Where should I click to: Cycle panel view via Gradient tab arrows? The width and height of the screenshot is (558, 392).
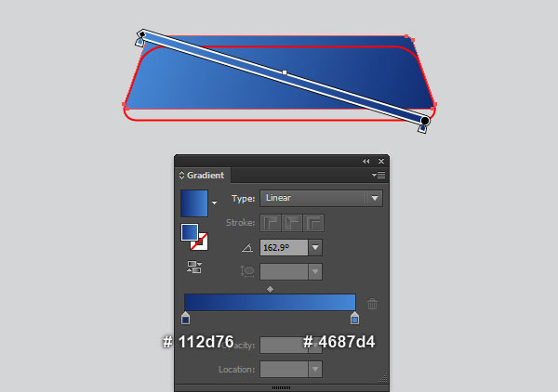tap(181, 176)
